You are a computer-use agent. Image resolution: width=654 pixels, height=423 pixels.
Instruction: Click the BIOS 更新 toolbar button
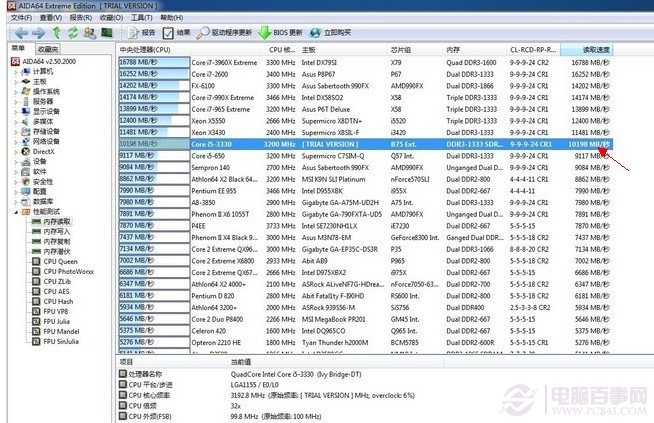[280, 33]
